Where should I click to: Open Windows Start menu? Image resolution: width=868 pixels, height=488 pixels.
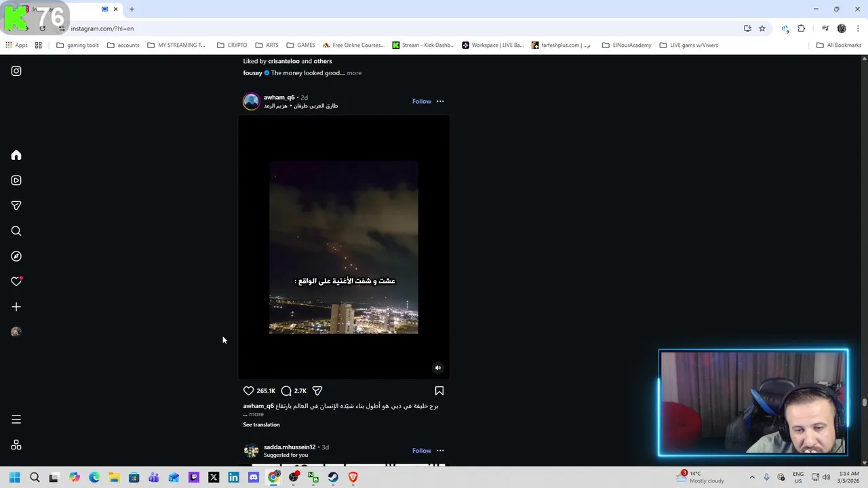(x=15, y=477)
